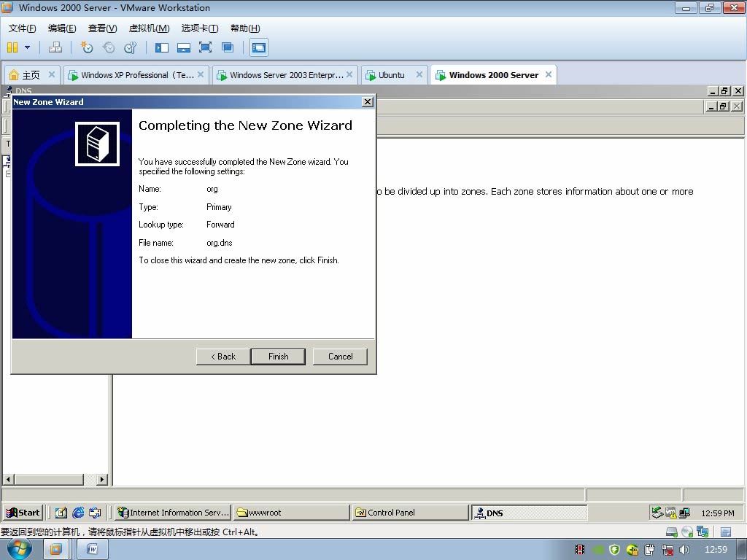Click the VMware CD/DVD status icon
747x560 pixels.
point(687,532)
